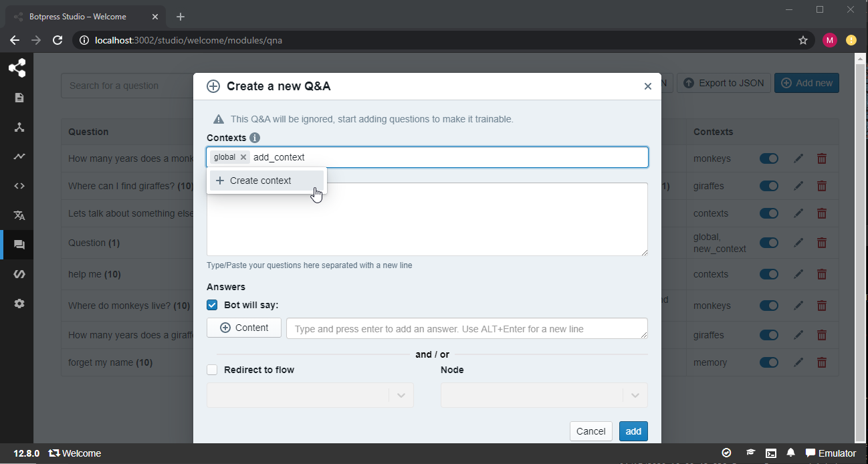
Task: Toggle off the giraffes question switch
Action: tap(769, 186)
